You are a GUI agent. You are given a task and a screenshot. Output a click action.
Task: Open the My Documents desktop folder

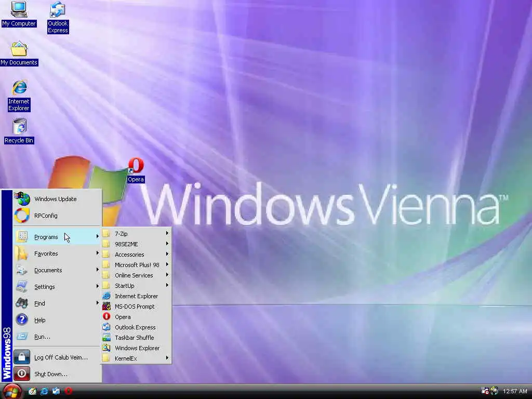point(19,54)
